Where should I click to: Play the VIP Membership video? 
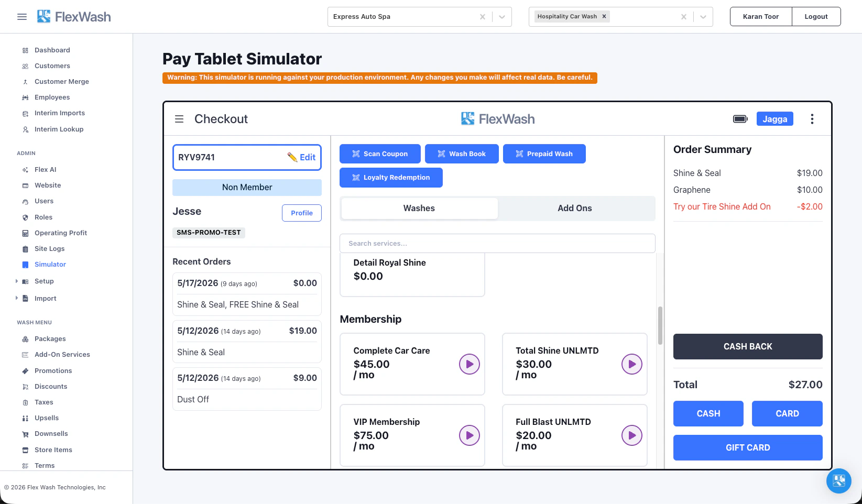470,435
